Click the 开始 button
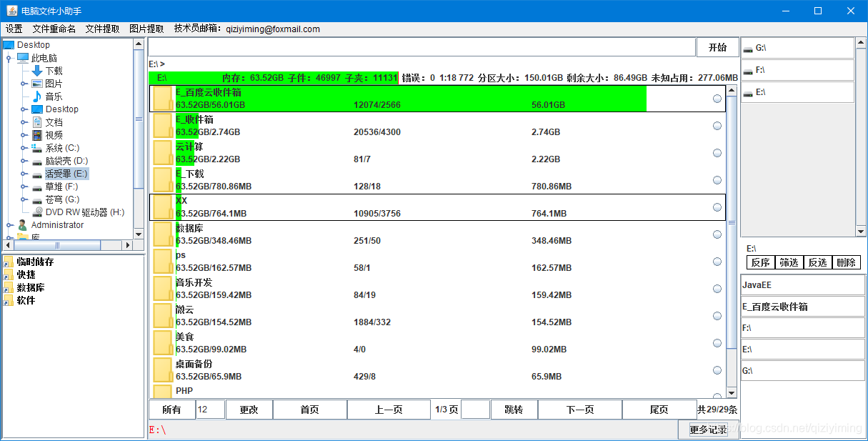This screenshot has height=441, width=868. [717, 47]
